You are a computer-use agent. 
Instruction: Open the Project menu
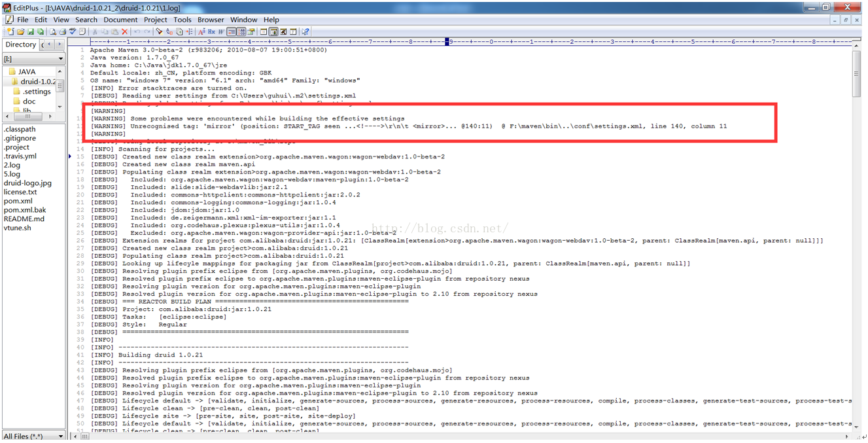click(156, 20)
